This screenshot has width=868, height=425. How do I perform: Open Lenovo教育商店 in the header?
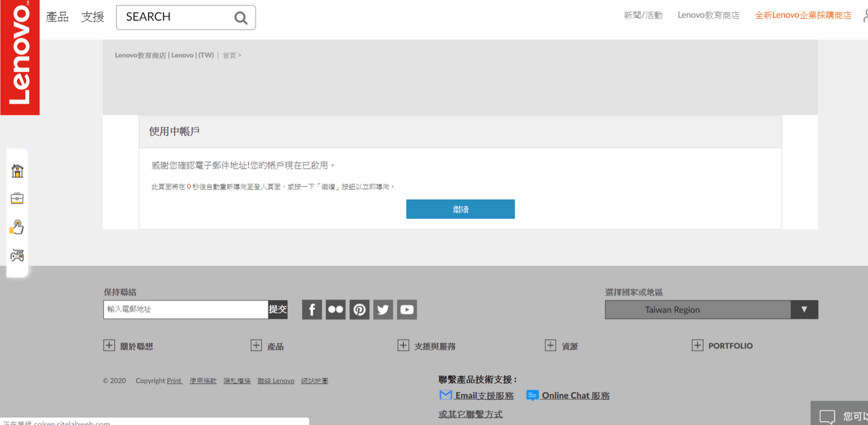click(709, 15)
